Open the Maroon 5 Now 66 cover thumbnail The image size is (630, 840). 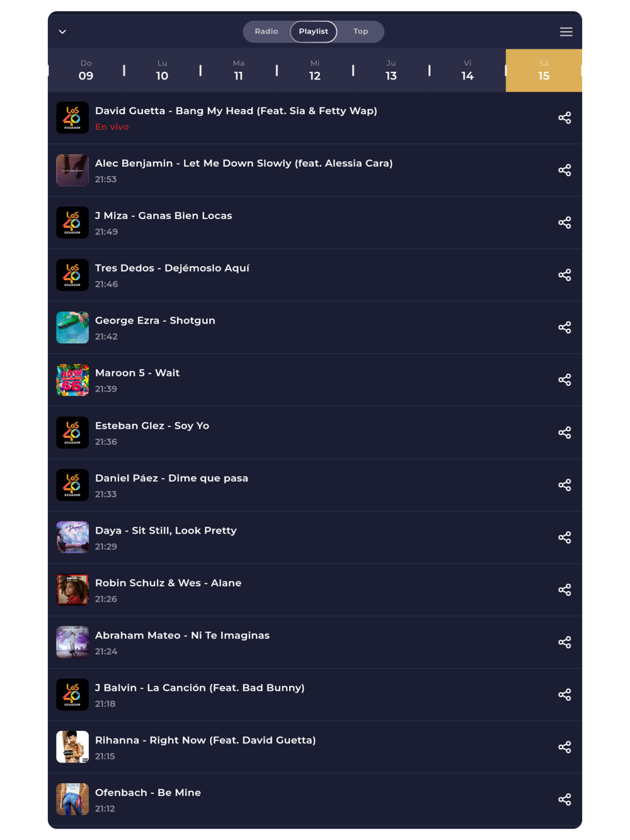(72, 380)
